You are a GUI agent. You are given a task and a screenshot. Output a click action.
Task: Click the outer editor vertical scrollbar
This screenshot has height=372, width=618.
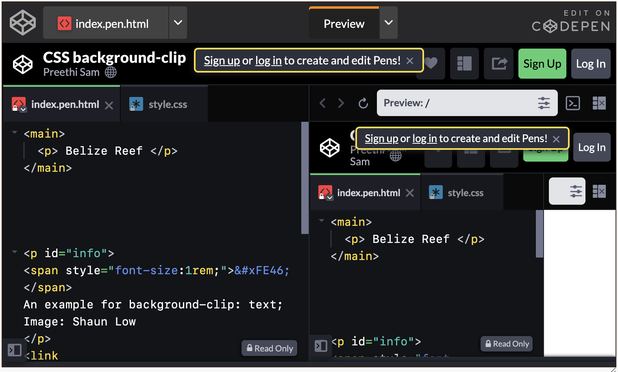tap(305, 178)
